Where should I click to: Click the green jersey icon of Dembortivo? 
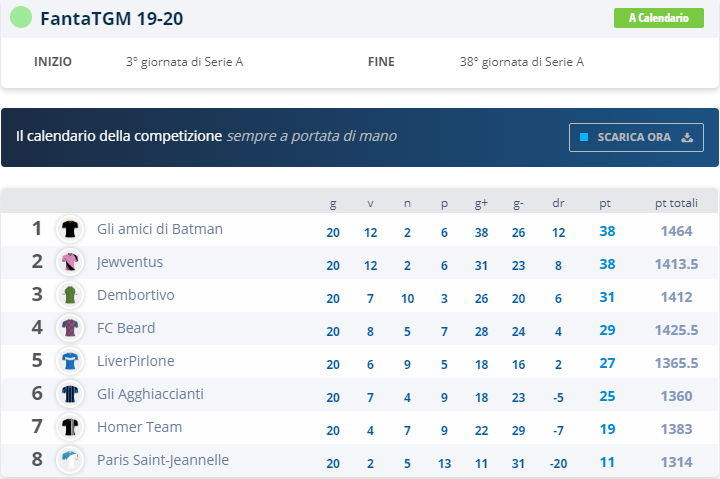tap(70, 295)
